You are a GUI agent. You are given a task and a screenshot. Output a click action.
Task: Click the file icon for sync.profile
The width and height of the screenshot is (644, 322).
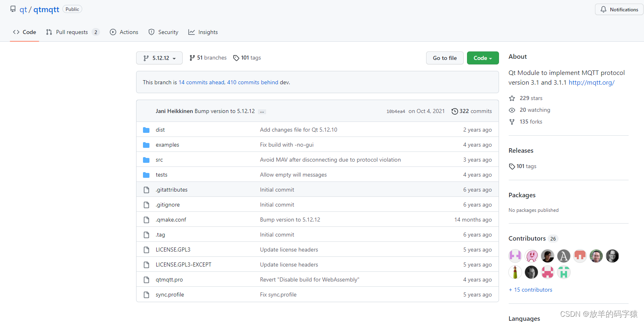click(x=146, y=295)
